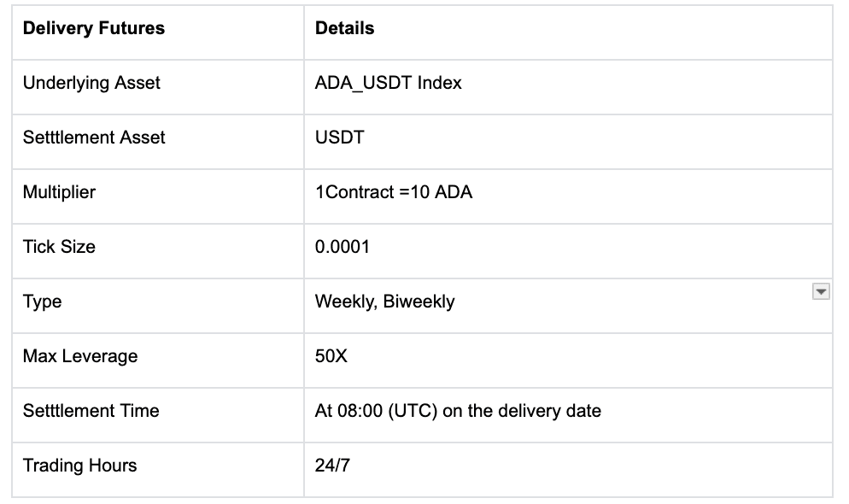Select the USDT value cell
The height and width of the screenshot is (504, 849).
pos(339,138)
